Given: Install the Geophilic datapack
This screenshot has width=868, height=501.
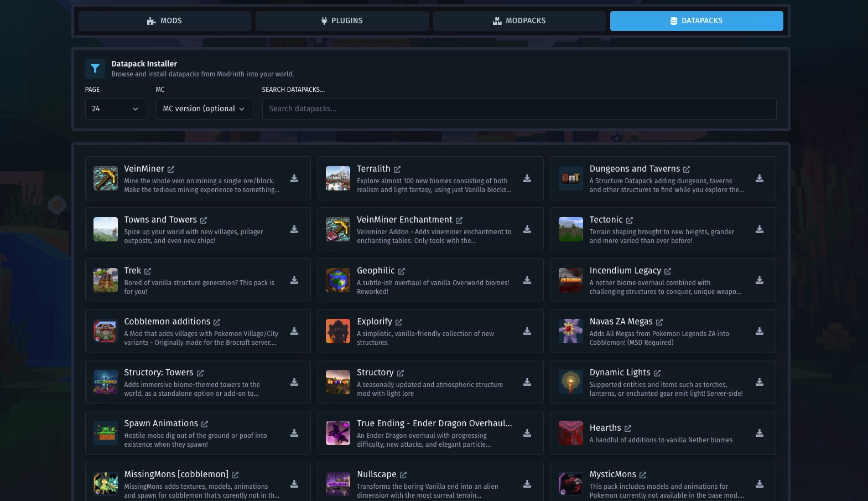Looking at the screenshot, I should 527,280.
